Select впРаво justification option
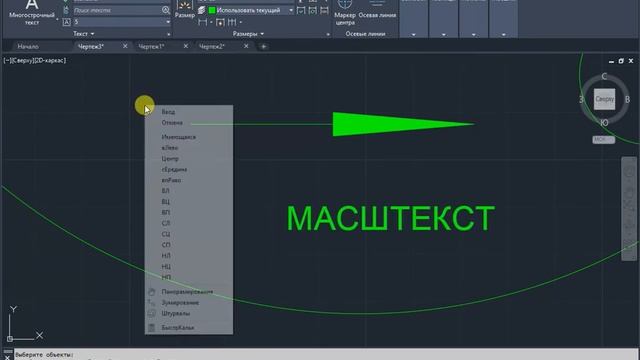Viewport: 640px width, 360px height. (x=189, y=180)
